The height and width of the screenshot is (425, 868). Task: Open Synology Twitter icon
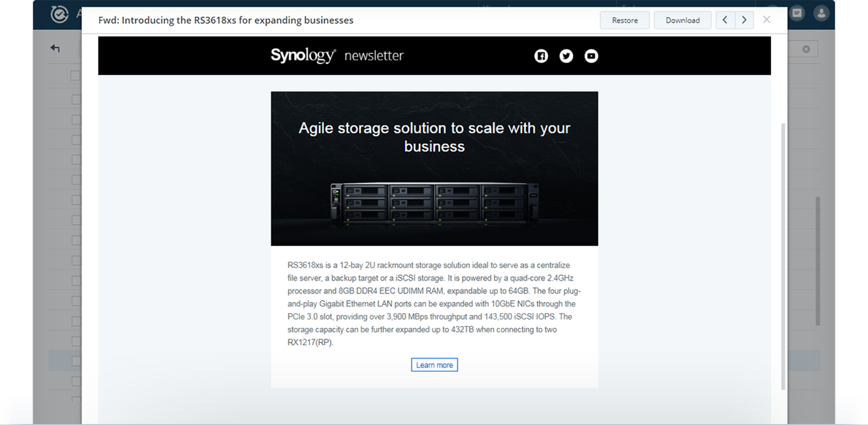click(x=566, y=56)
